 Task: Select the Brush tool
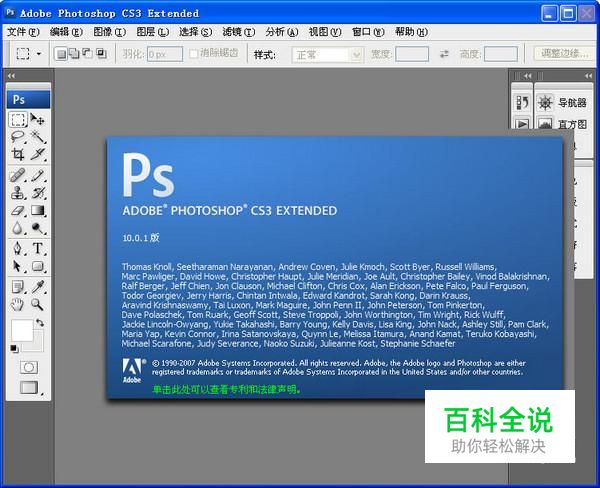click(x=38, y=175)
